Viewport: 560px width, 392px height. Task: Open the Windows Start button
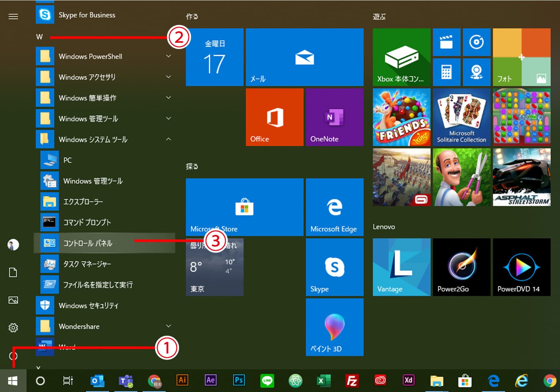[x=13, y=381]
